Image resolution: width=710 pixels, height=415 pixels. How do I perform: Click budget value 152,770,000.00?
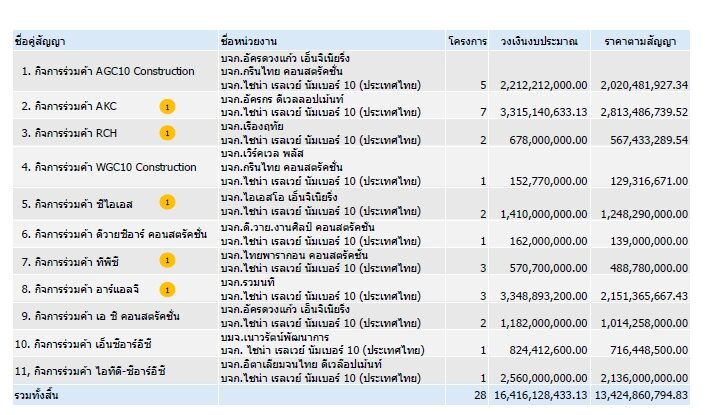[x=548, y=181]
